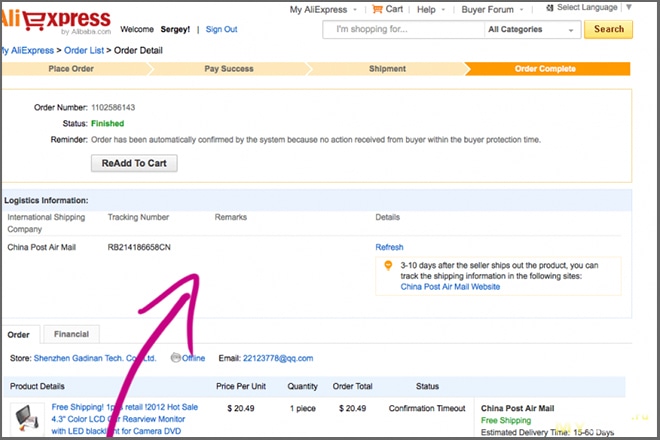This screenshot has height=440, width=660.
Task: Switch to the Financial tab
Action: [x=71, y=334]
